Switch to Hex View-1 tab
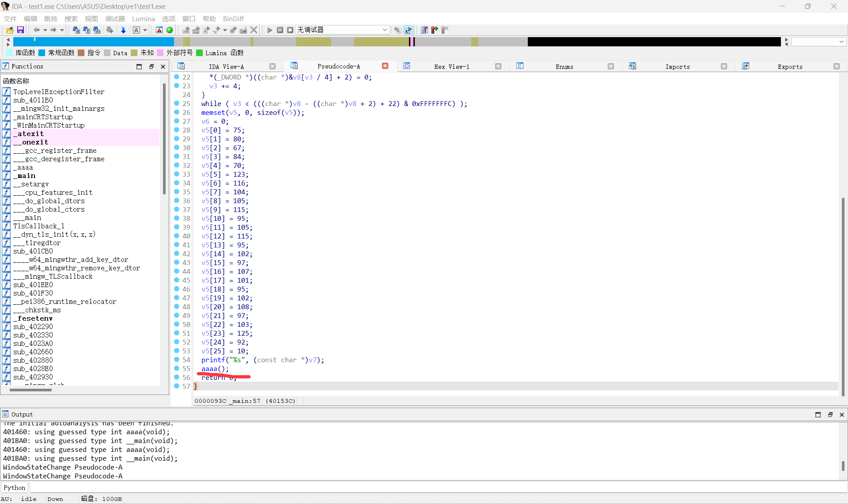The image size is (848, 504). coord(451,67)
